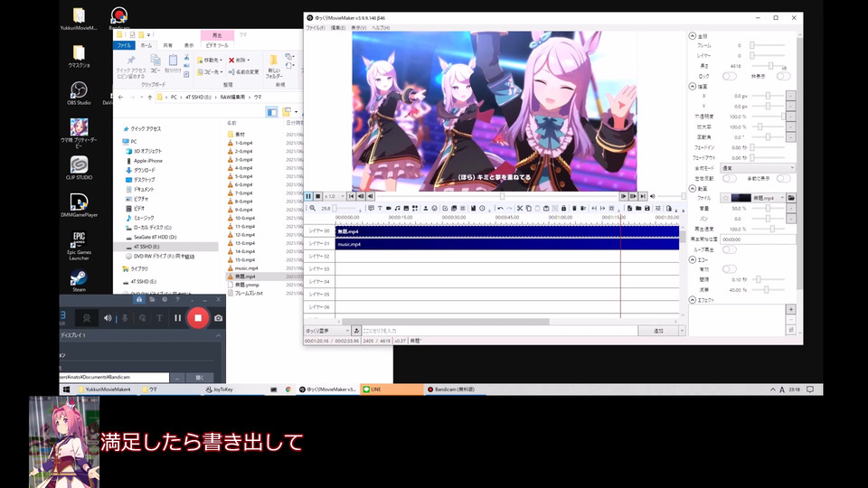Open the ゆっくり霊夢 character dropdown
The image size is (868, 488).
point(327,331)
